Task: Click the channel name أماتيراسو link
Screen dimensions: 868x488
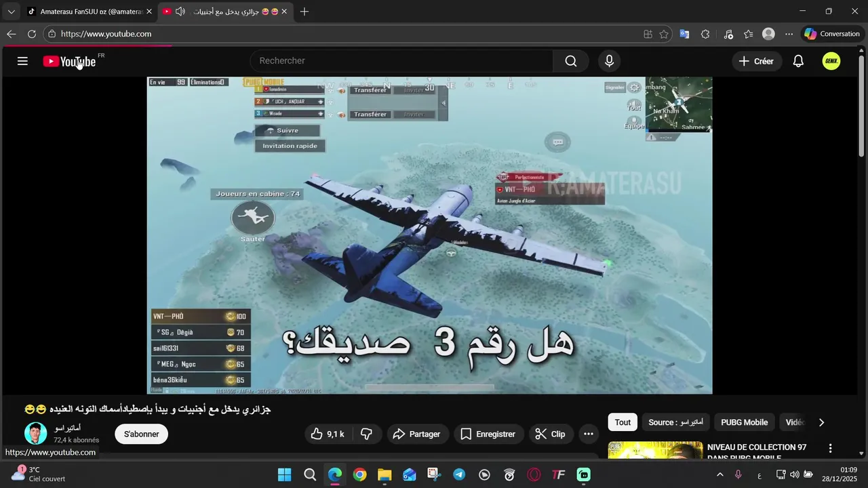Action: 67,428
